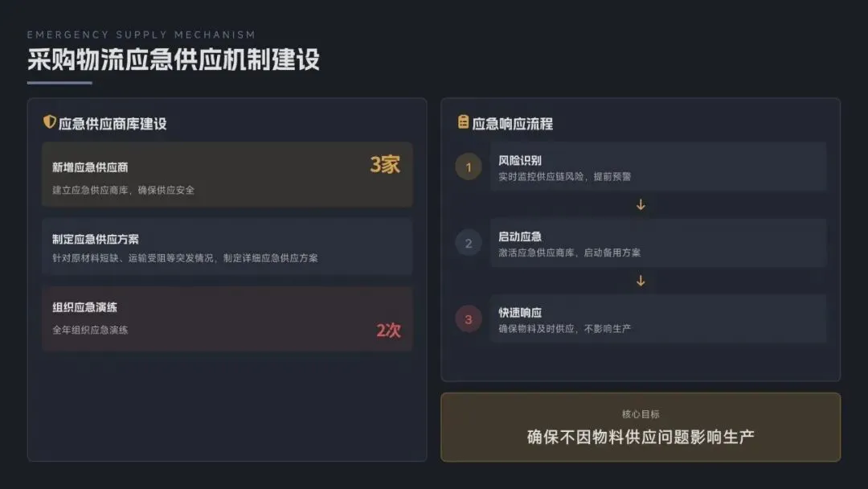Click the red 2次 figure

pos(388,330)
